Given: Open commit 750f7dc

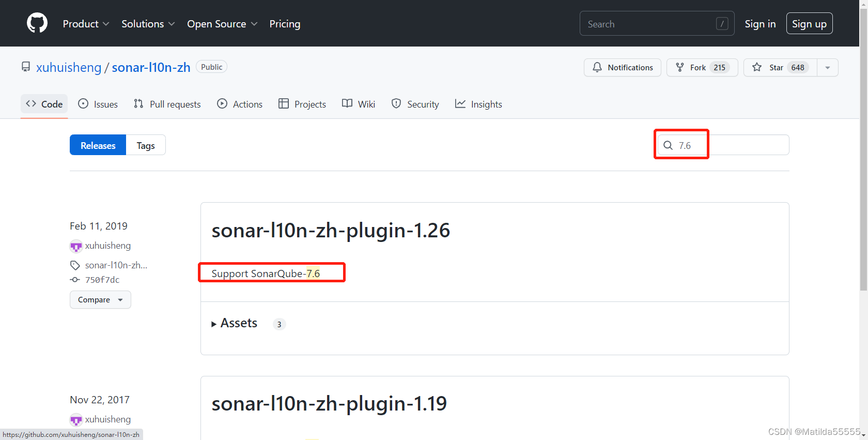Looking at the screenshot, I should tap(102, 280).
